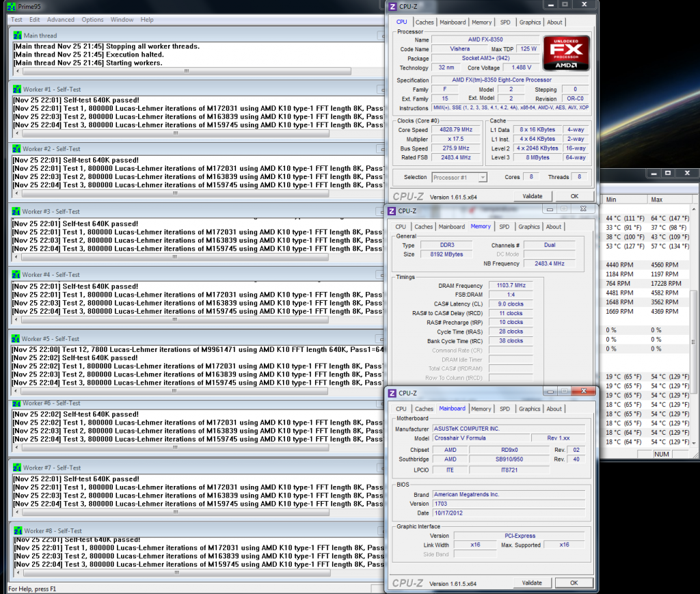Click the Worker #3 Self-Test window icon
The width and height of the screenshot is (700, 594).
[x=16, y=211]
